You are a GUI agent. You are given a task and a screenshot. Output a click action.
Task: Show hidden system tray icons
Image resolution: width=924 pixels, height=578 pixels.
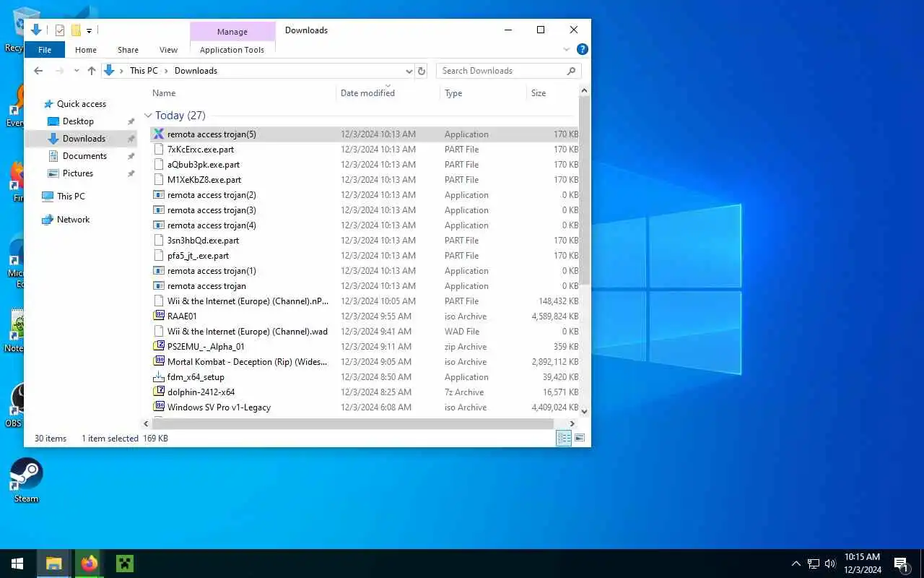pyautogui.click(x=796, y=564)
